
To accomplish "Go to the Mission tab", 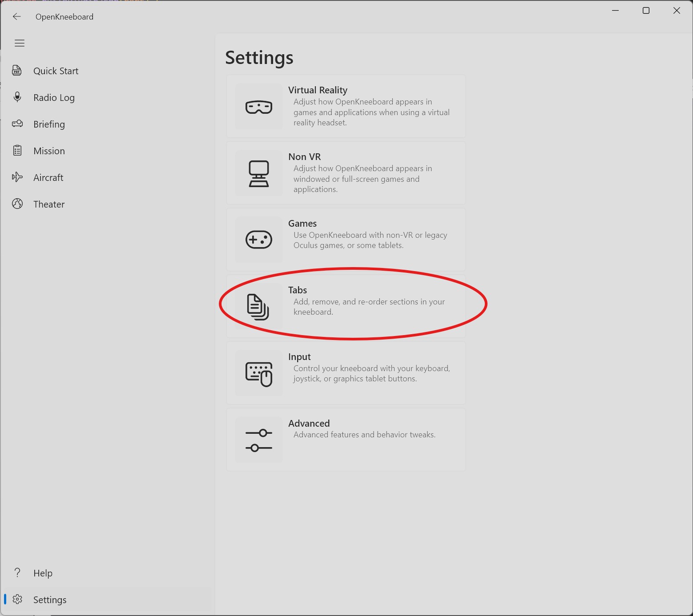I will click(x=108, y=151).
